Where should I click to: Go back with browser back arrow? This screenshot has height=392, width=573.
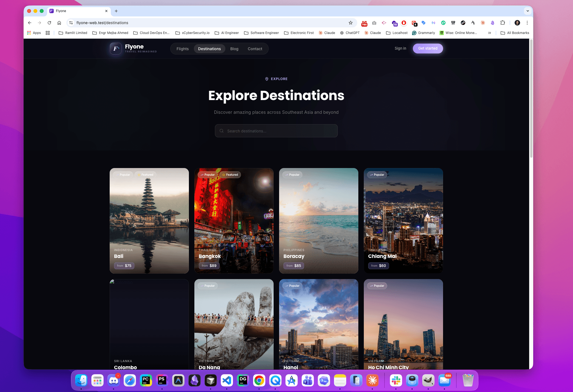30,23
